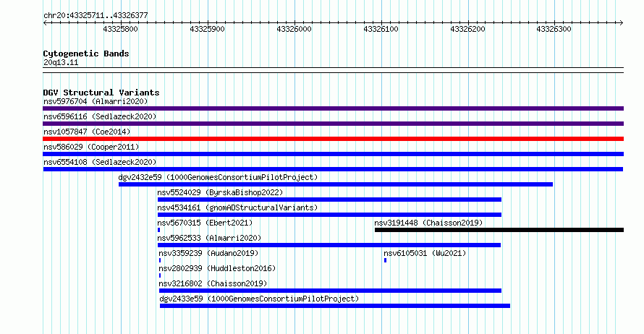Select the nsv5962533 blue variant bar
The height and width of the screenshot is (334, 644).
click(329, 245)
